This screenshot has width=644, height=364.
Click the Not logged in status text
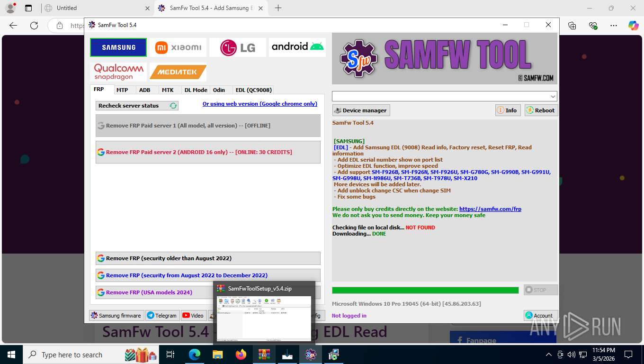tap(349, 316)
